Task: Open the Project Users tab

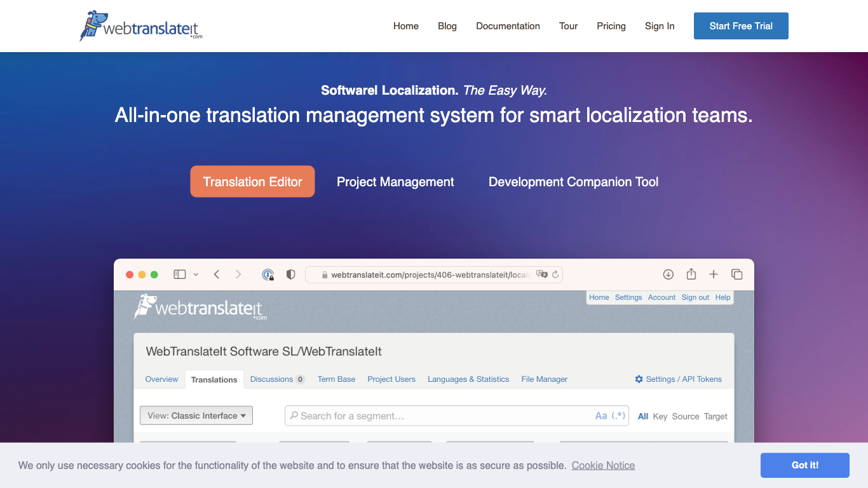Action: click(x=391, y=379)
